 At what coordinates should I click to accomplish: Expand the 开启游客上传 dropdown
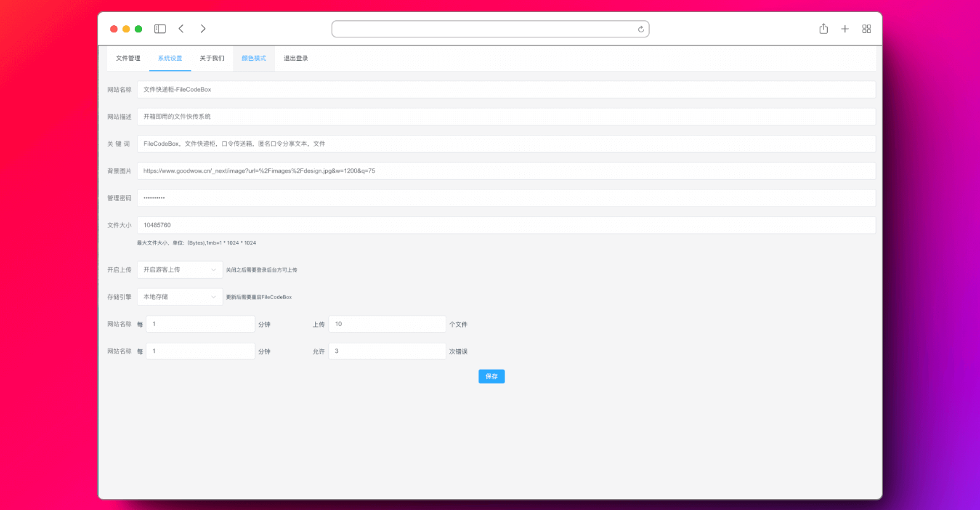[x=180, y=270]
